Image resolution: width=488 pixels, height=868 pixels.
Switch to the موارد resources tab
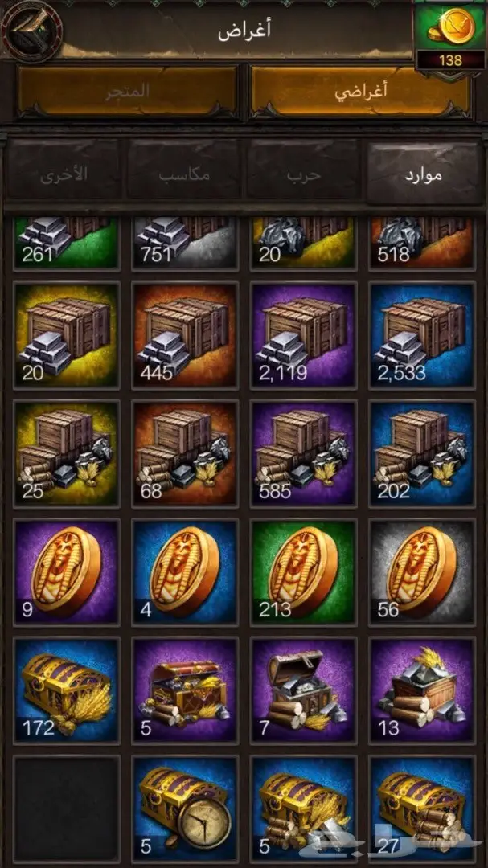pyautogui.click(x=424, y=174)
